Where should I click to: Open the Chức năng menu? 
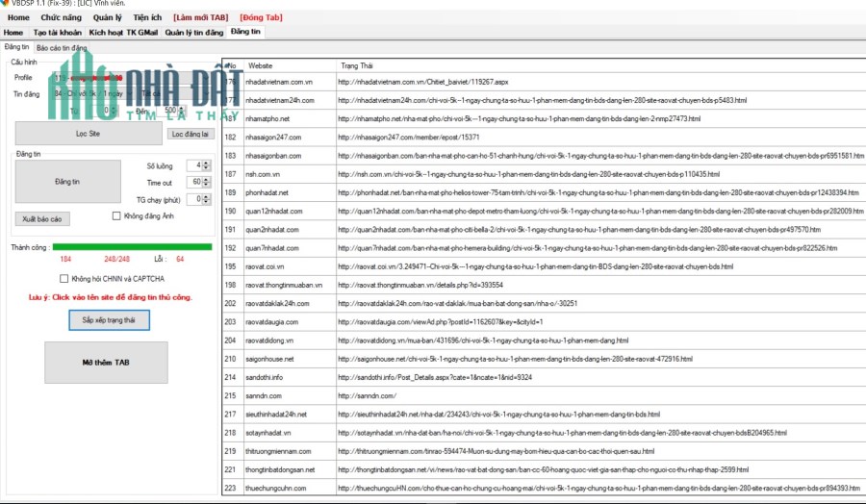coord(61,17)
